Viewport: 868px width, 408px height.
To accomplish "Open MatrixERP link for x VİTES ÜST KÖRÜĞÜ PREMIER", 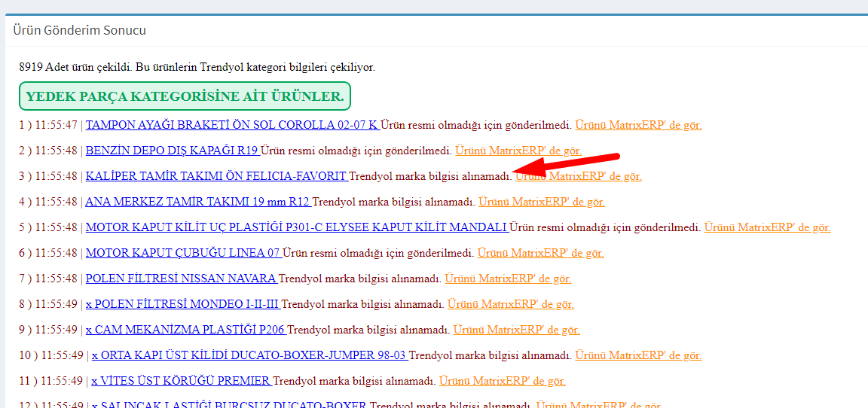I will click(x=502, y=381).
